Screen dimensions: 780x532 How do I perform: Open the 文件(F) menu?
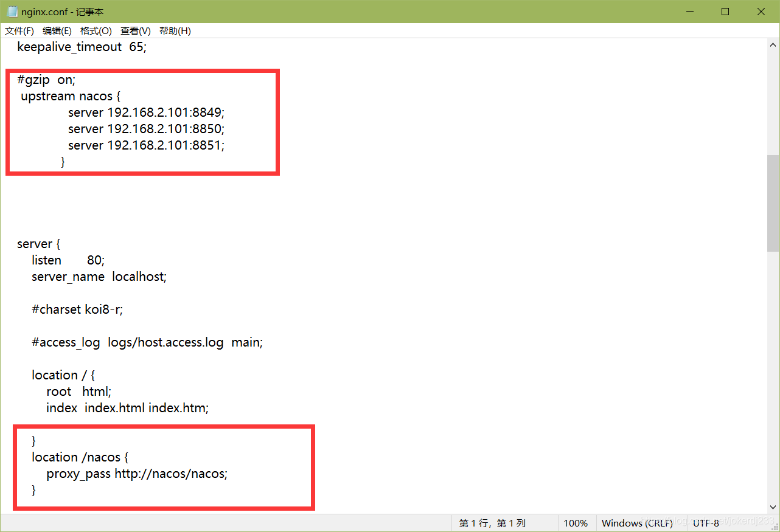click(19, 30)
